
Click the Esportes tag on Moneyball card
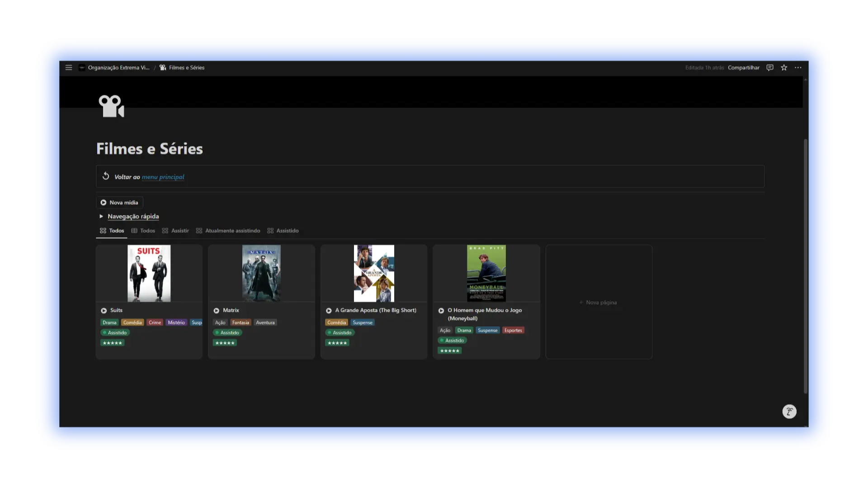tap(513, 330)
